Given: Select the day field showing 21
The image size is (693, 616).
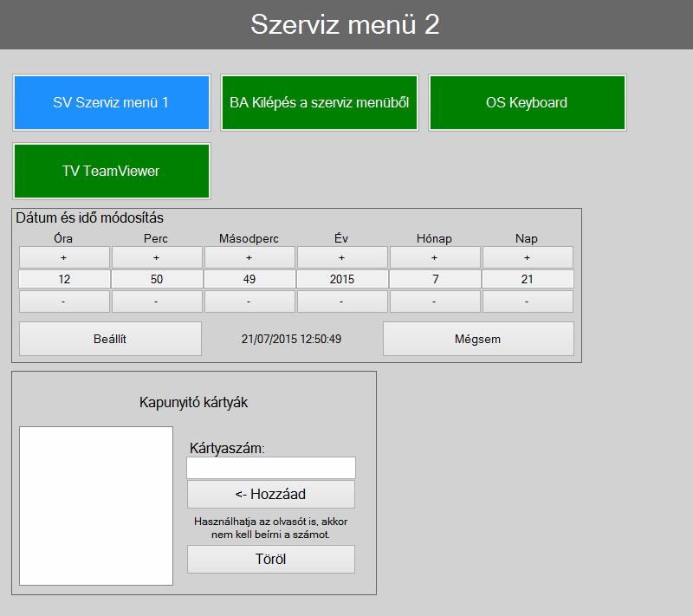Looking at the screenshot, I should (528, 279).
